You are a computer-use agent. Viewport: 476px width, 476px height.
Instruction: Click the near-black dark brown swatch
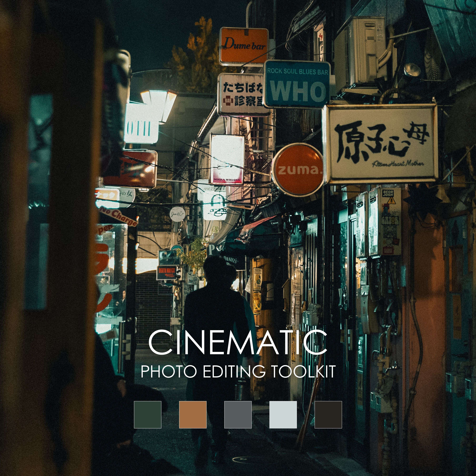coord(328,415)
